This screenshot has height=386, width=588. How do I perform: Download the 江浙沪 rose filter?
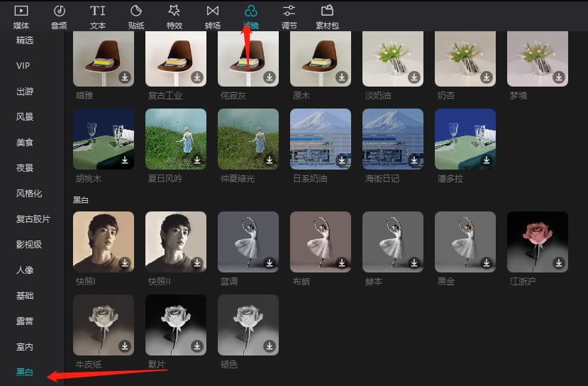(559, 263)
